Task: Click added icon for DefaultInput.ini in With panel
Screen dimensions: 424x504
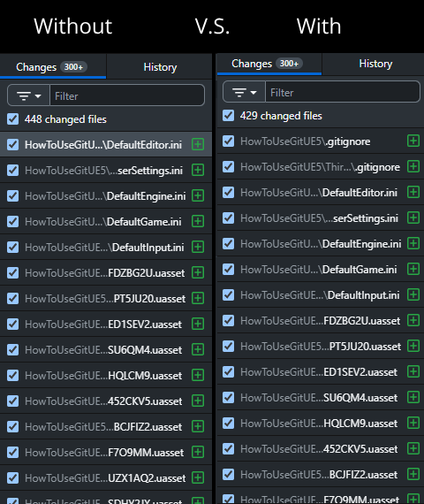Action: pos(413,294)
